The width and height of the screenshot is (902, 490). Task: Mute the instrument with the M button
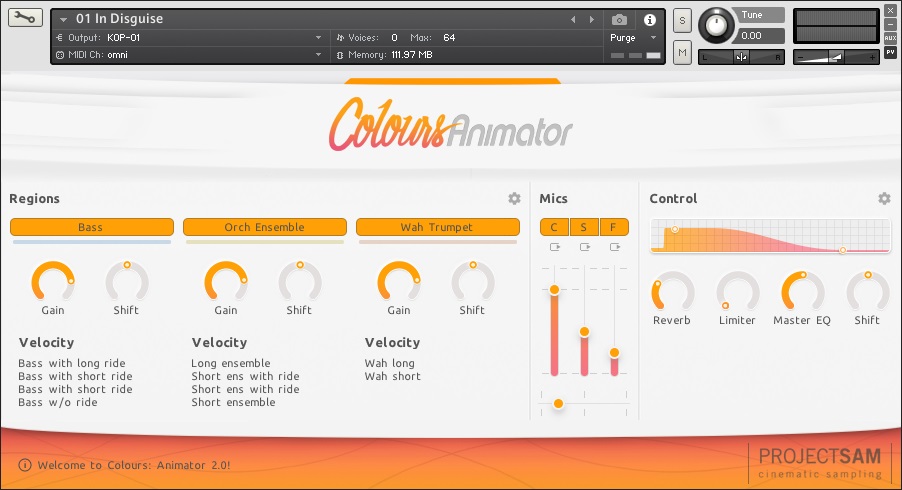pyautogui.click(x=682, y=53)
